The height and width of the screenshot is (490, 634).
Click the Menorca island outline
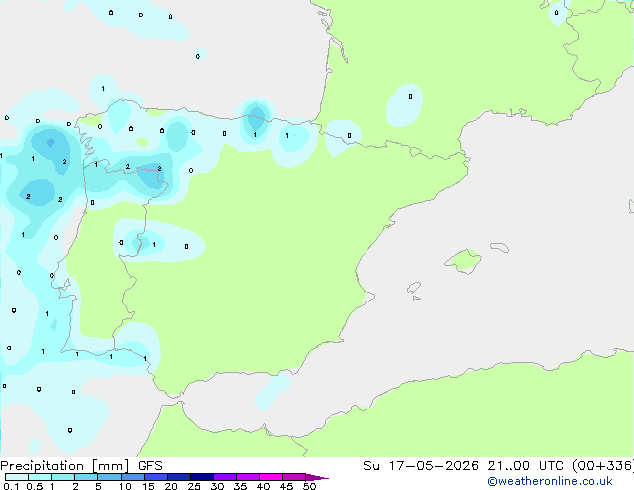click(x=500, y=247)
